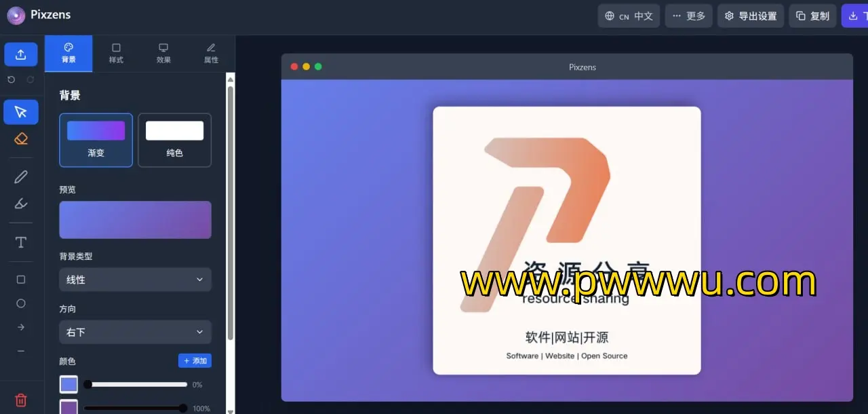
Task: Click the 导出设置 button
Action: click(751, 16)
